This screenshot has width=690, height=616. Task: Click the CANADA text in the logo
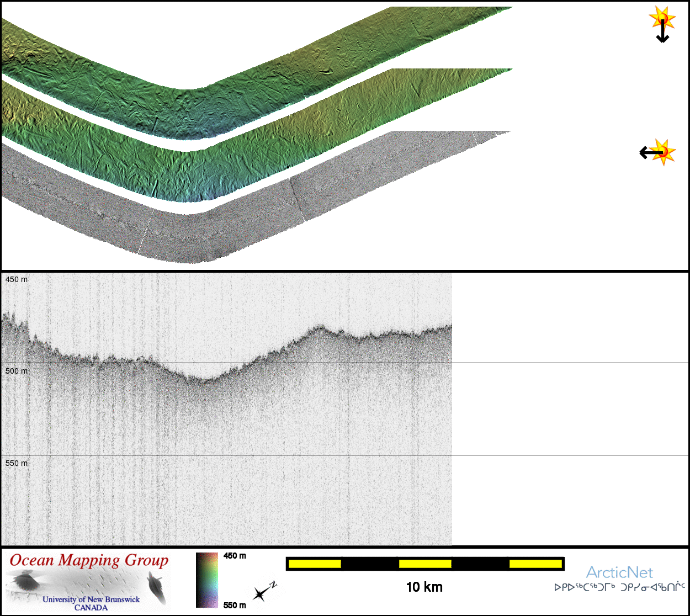pos(91,608)
